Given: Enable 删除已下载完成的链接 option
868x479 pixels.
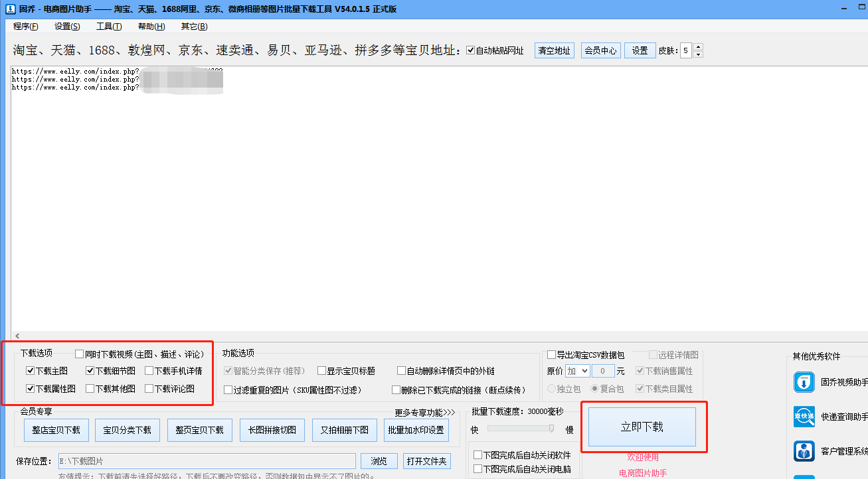Looking at the screenshot, I should 396,390.
